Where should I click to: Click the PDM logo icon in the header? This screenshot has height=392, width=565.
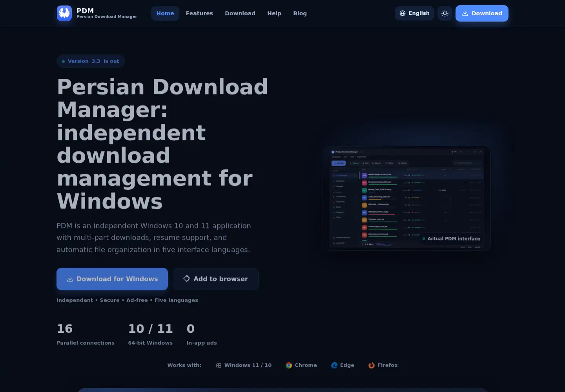64,13
